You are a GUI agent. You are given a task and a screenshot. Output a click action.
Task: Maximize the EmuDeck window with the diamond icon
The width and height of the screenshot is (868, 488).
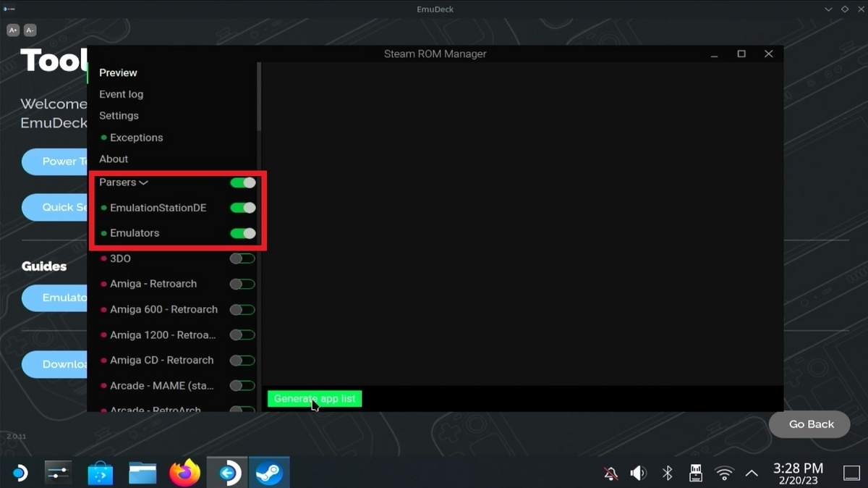[843, 9]
